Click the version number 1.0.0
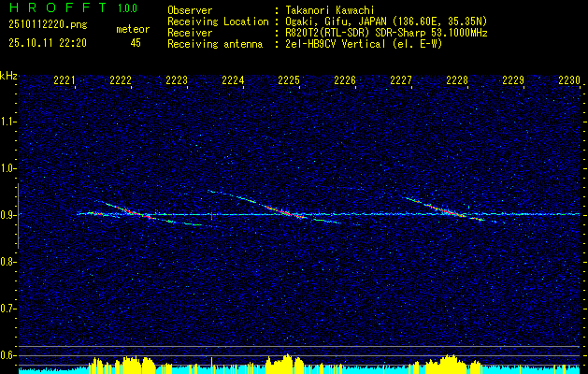The height and width of the screenshot is (374, 588). [x=127, y=8]
